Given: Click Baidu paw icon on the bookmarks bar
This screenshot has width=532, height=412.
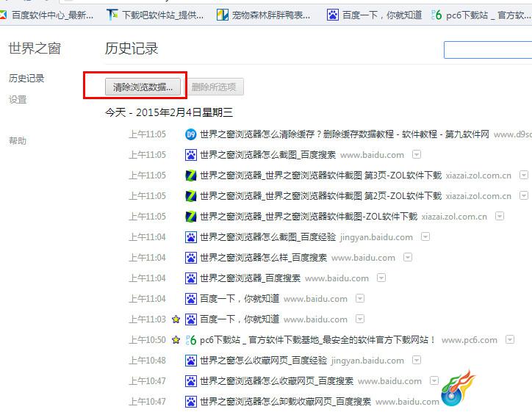Looking at the screenshot, I should click(332, 15).
